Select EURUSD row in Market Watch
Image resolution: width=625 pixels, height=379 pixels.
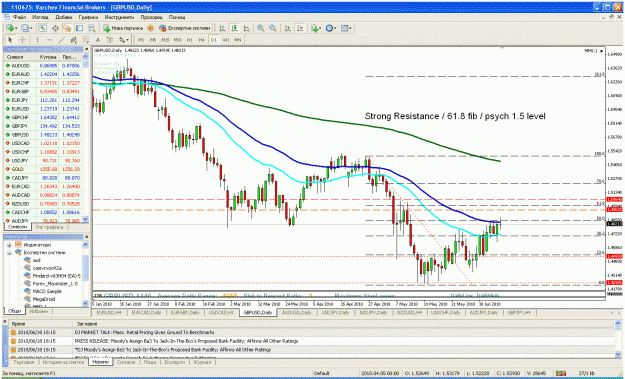tap(43, 109)
